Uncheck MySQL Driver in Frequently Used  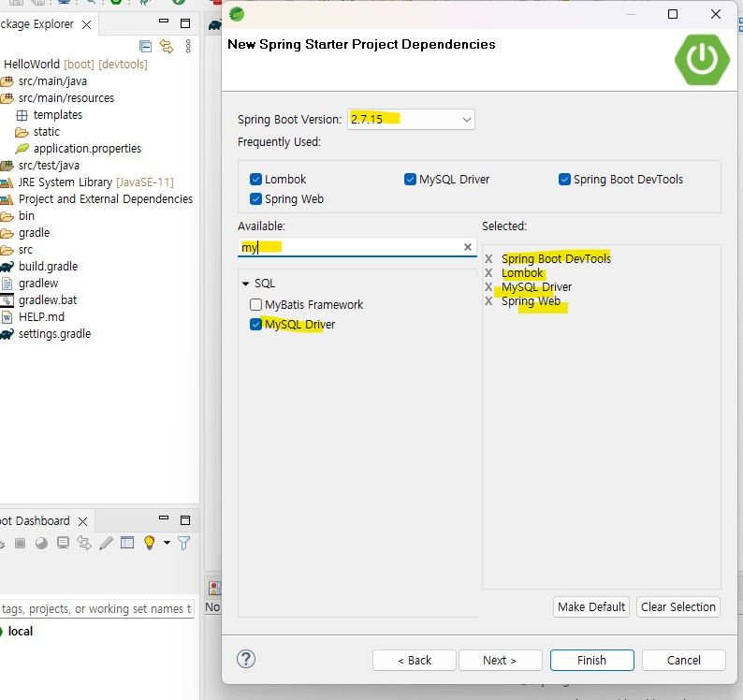click(411, 179)
